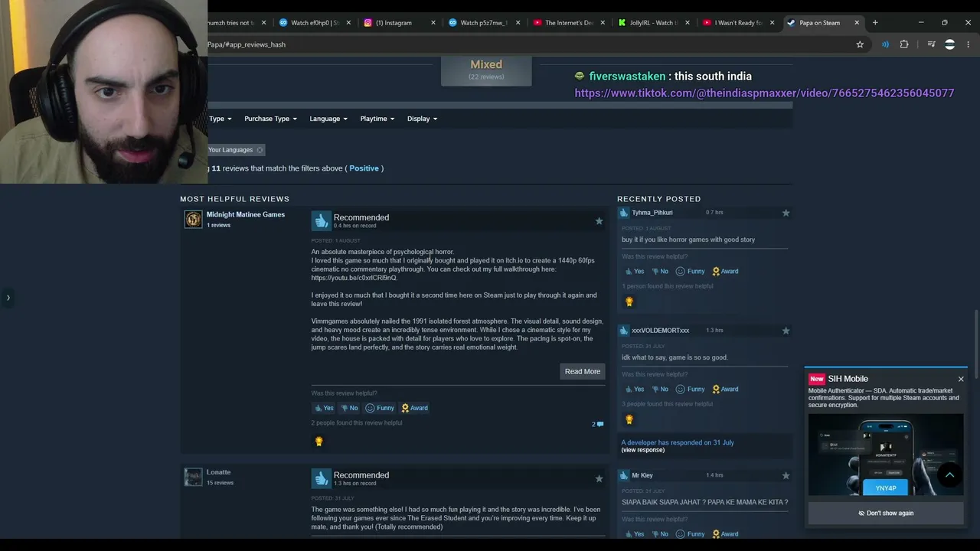This screenshot has height=551, width=980.
Task: Open comments on Midnight Matinee's review
Action: tap(598, 424)
